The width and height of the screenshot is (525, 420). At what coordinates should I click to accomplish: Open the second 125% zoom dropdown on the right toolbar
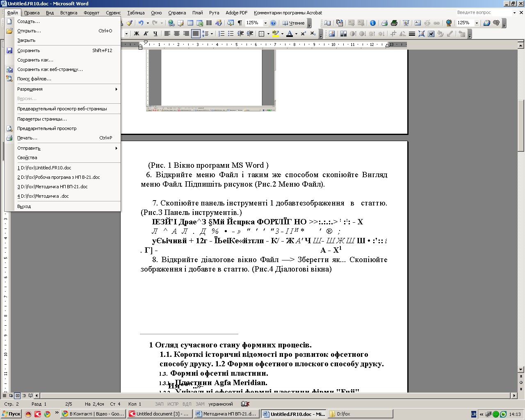477,23
